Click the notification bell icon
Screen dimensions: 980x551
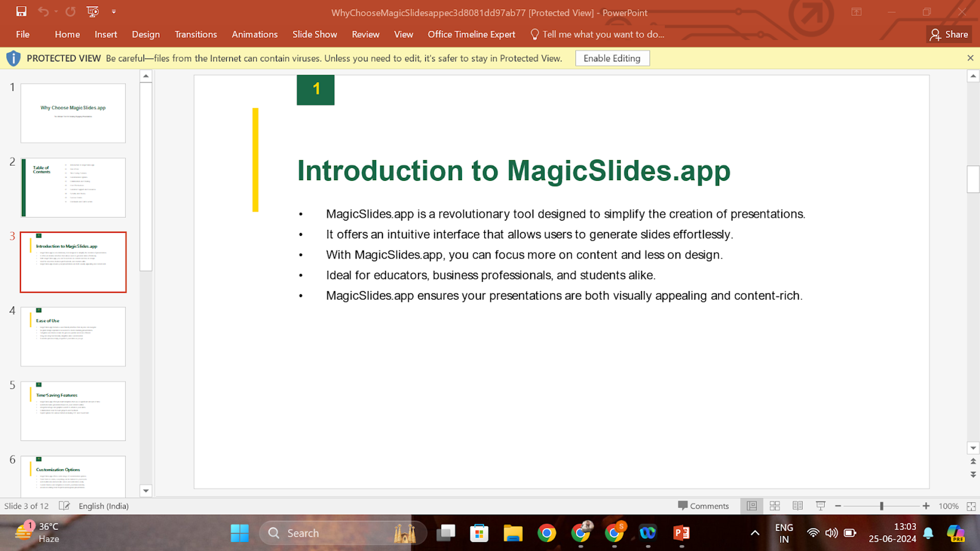pos(928,533)
